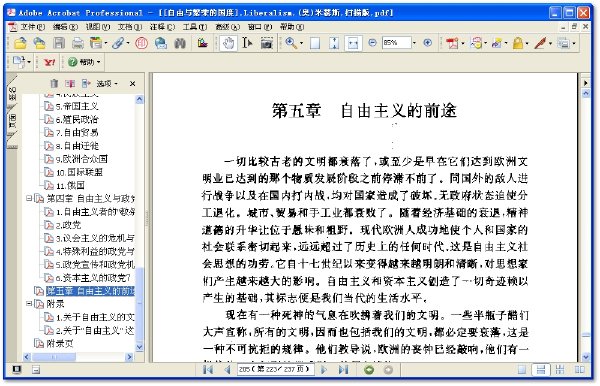The width and height of the screenshot is (600, 386).
Task: Click bookmarks panel vertical scrollbar thumb
Action: [x=140, y=304]
